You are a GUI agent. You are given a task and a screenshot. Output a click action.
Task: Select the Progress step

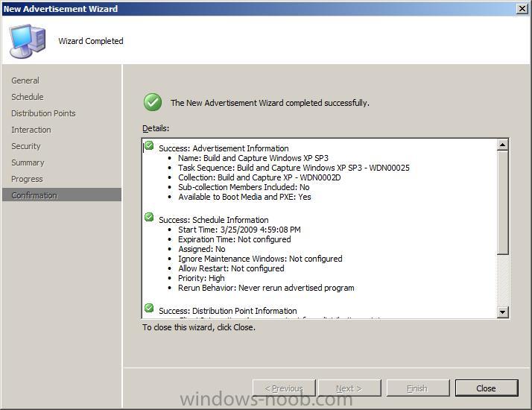coord(27,179)
